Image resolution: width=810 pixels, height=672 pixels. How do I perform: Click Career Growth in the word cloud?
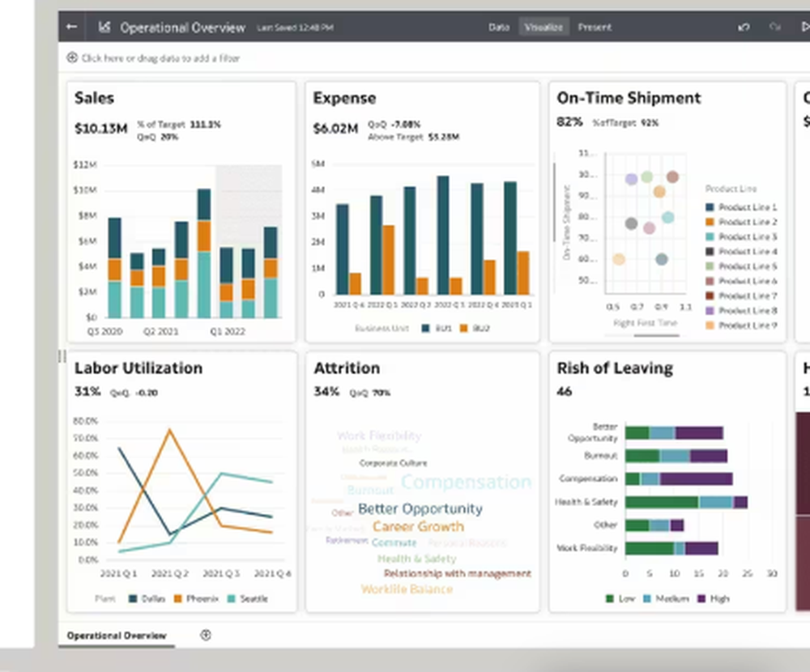419,527
